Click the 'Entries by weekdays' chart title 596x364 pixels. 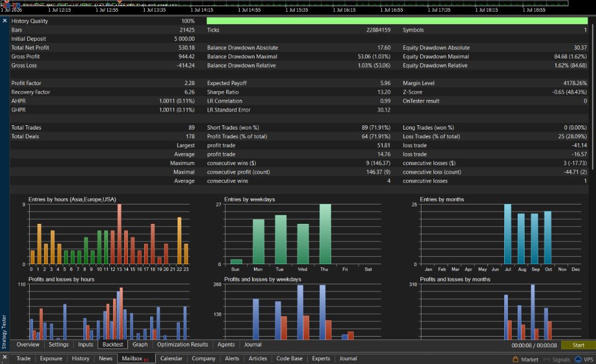click(x=250, y=199)
